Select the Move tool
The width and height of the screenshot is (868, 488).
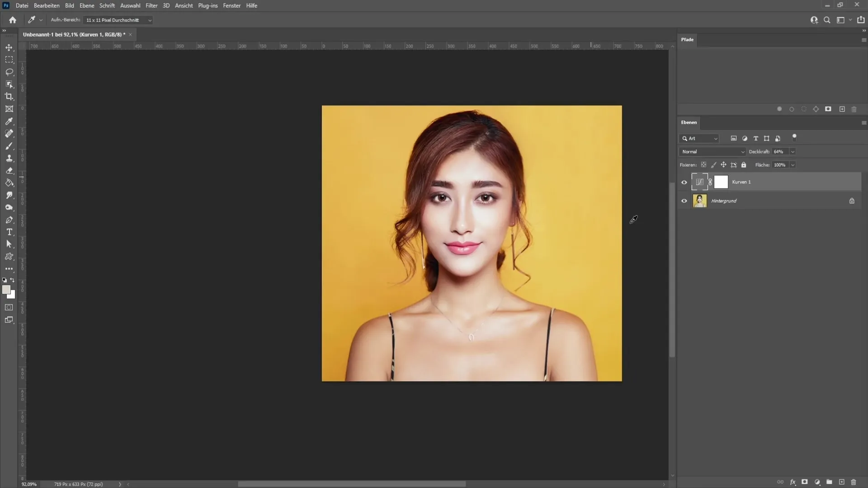point(9,47)
